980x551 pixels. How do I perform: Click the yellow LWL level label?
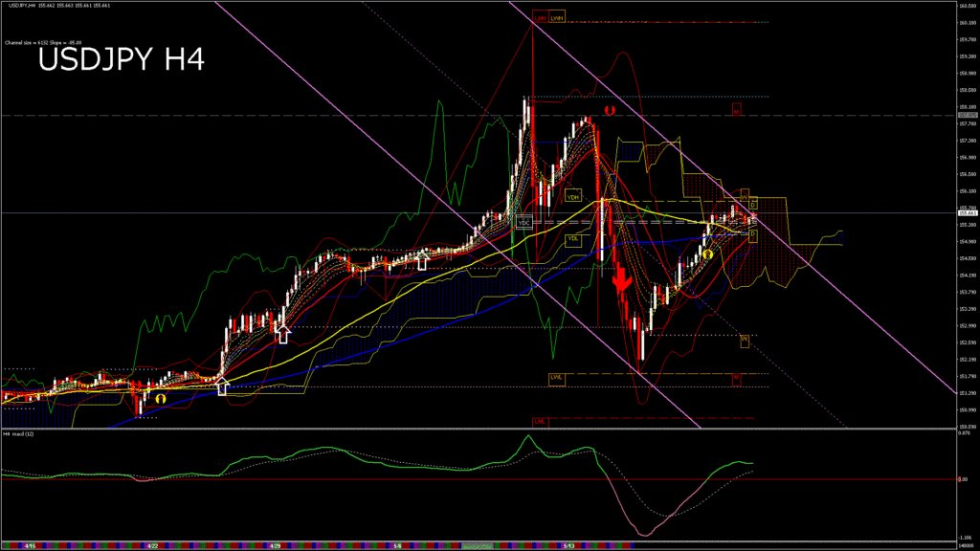556,378
